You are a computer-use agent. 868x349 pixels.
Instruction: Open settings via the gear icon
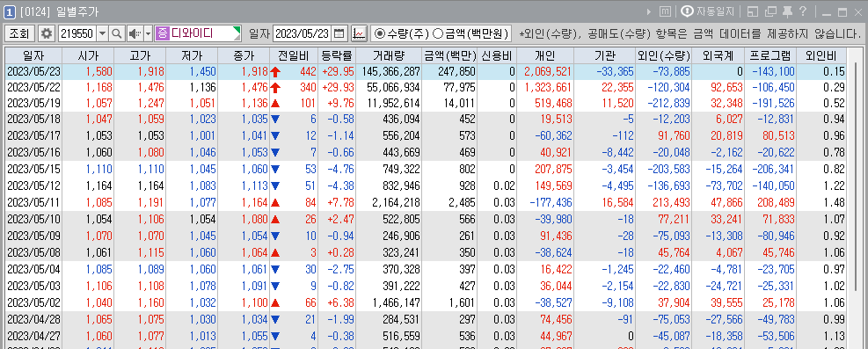(x=47, y=33)
